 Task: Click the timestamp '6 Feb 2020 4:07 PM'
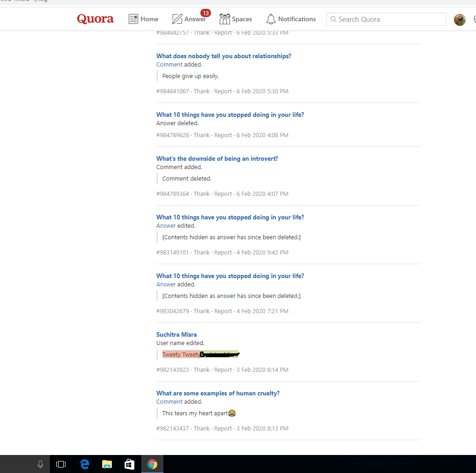pyautogui.click(x=262, y=194)
